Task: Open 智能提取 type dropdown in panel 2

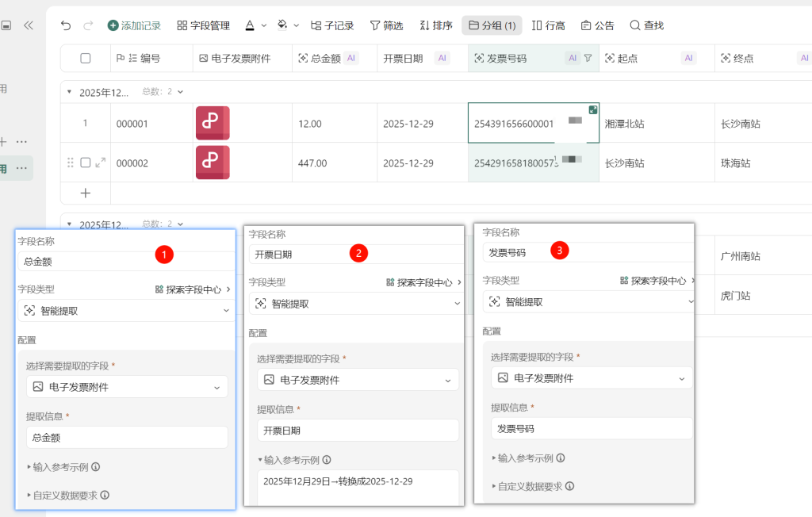Action: (x=356, y=304)
